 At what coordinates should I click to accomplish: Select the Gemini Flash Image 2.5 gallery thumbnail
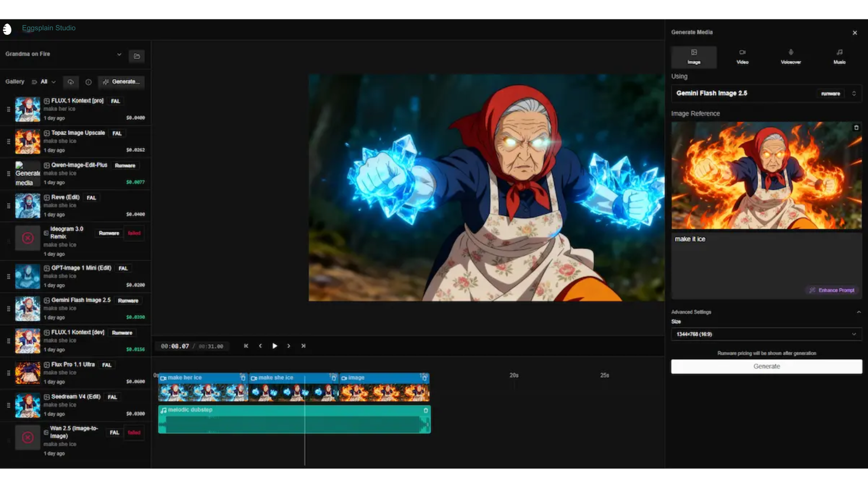pyautogui.click(x=28, y=309)
